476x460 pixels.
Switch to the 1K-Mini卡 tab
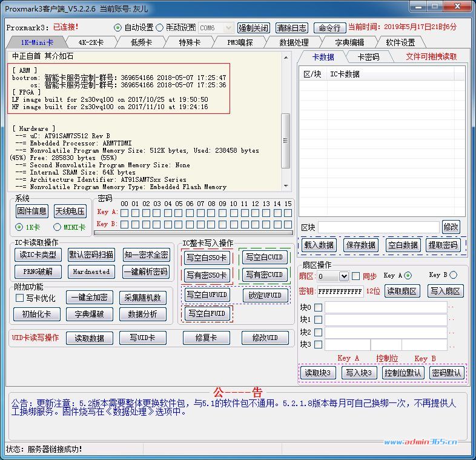37,42
